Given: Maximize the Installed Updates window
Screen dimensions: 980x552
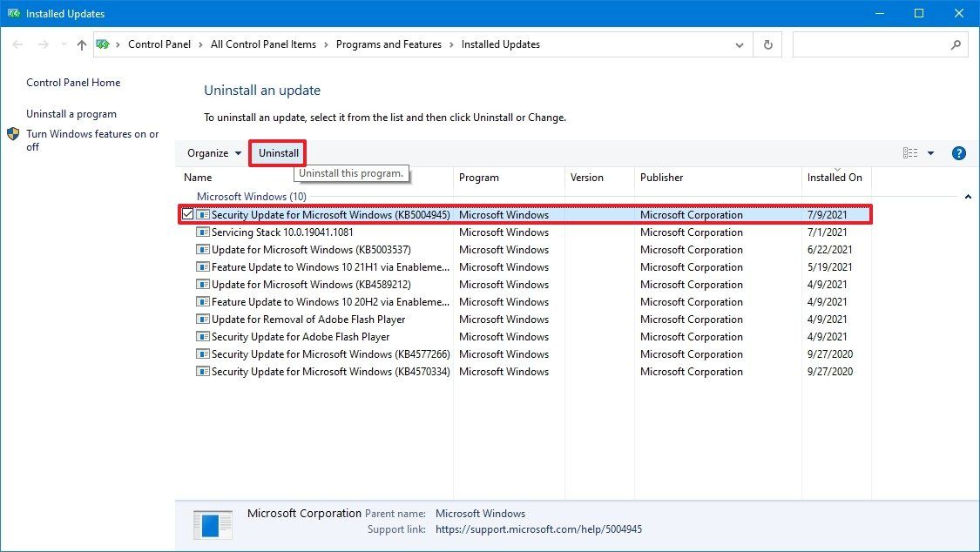Looking at the screenshot, I should (x=919, y=13).
